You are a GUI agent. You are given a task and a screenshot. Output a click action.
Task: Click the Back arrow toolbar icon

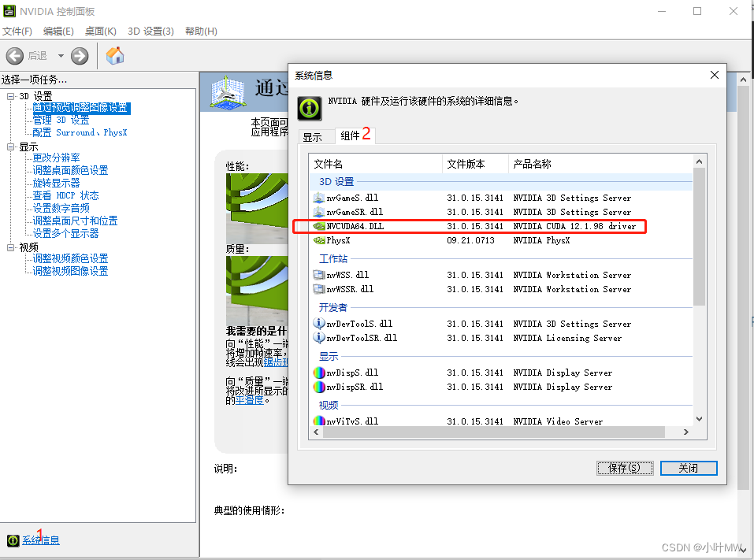coord(14,56)
